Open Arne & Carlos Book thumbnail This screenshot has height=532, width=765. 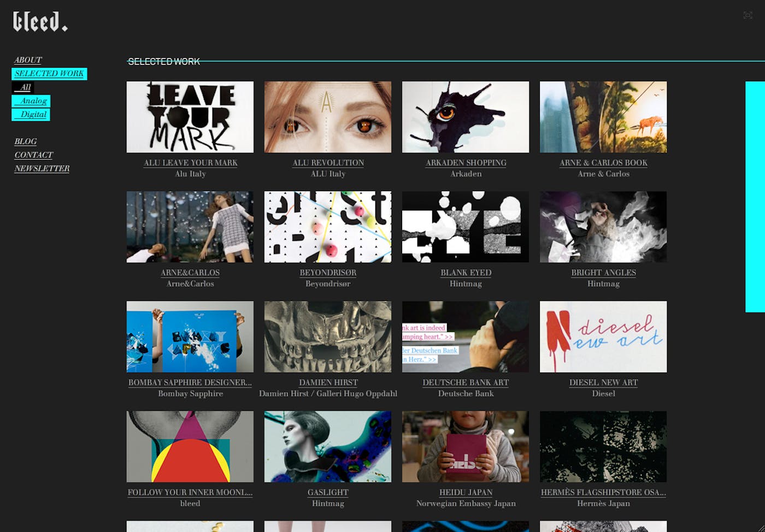(x=603, y=117)
